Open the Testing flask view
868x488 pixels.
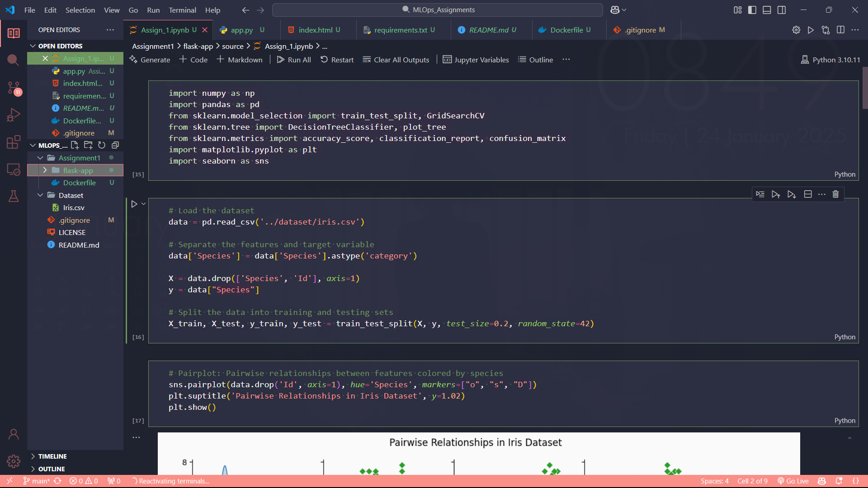(13, 196)
